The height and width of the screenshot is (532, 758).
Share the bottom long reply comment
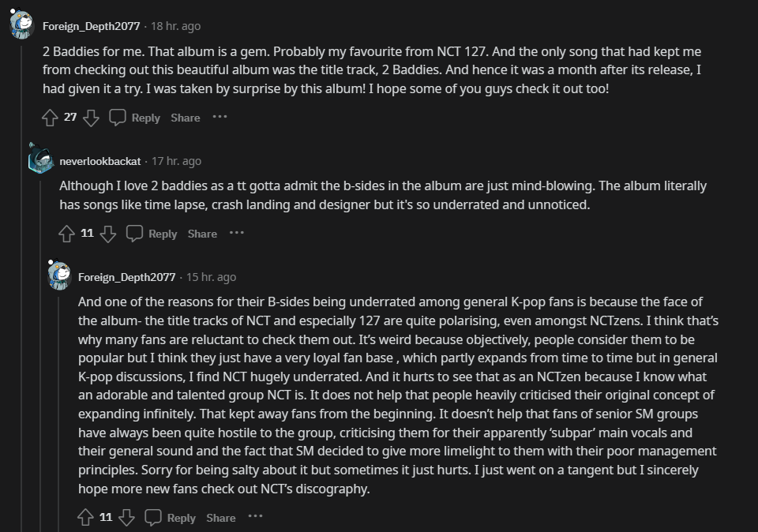click(221, 518)
